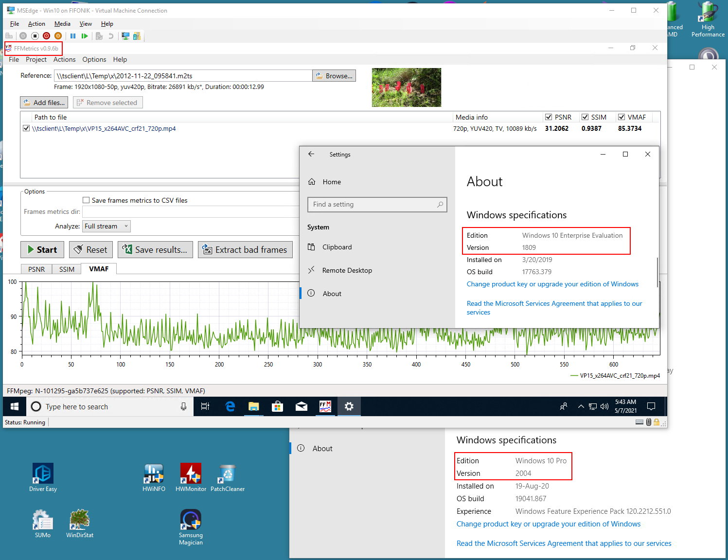728x560 pixels.
Task: Shut down the guest via orange power icon
Action: 58,35
